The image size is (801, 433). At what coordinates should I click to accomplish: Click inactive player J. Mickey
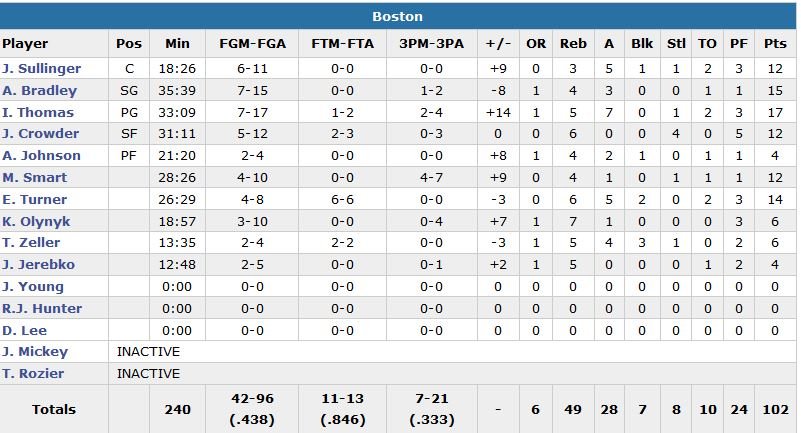tap(35, 352)
